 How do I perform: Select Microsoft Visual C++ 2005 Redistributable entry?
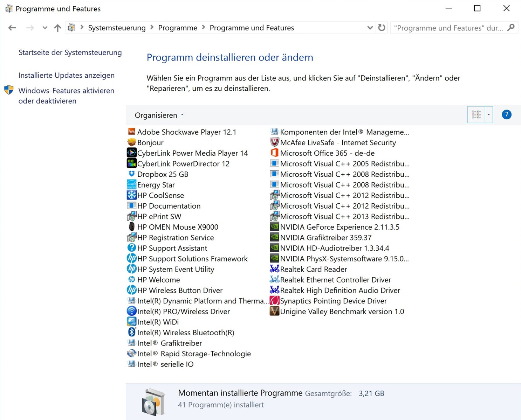[340, 163]
